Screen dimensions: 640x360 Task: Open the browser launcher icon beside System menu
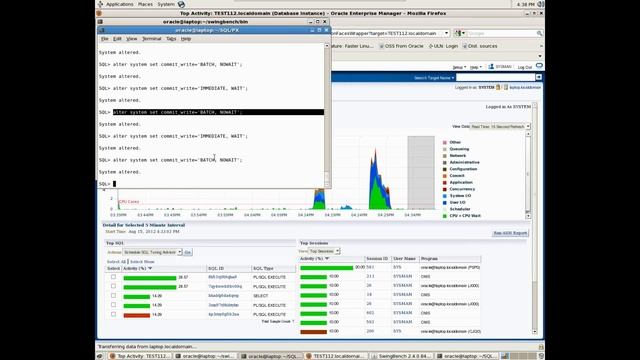point(181,4)
